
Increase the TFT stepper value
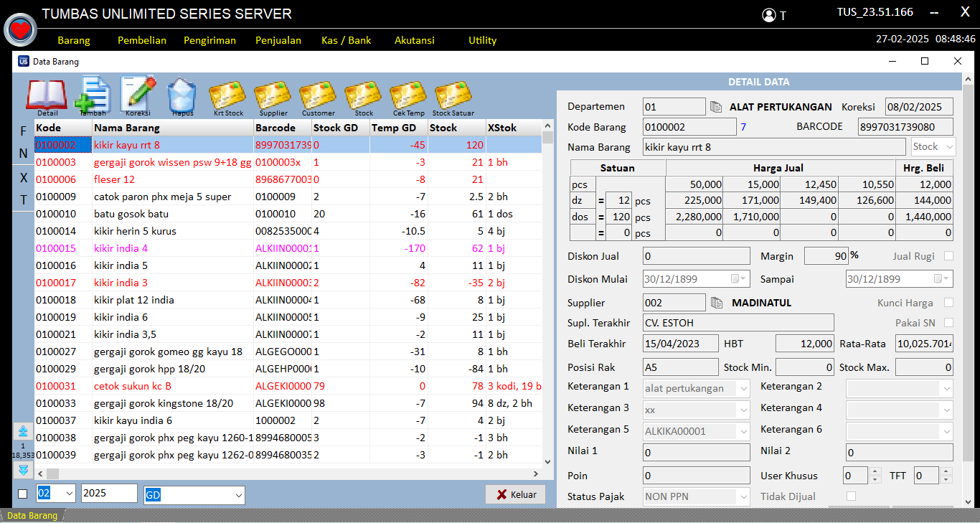[x=946, y=471]
